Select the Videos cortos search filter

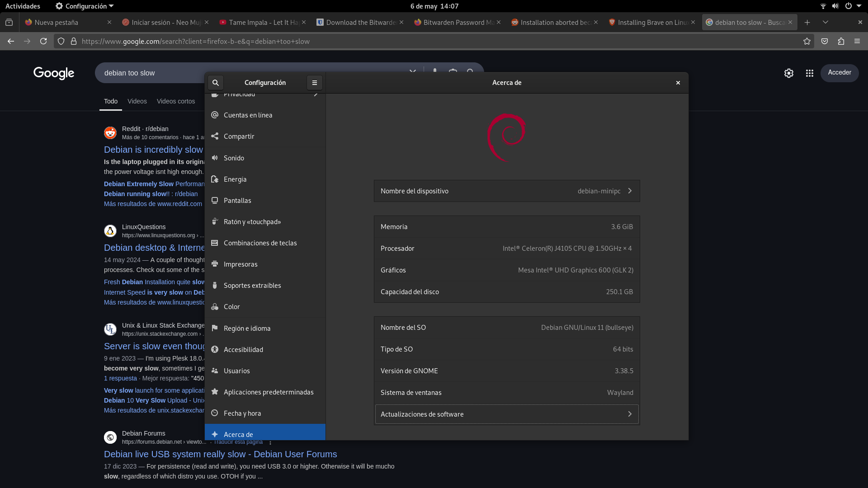coord(176,101)
